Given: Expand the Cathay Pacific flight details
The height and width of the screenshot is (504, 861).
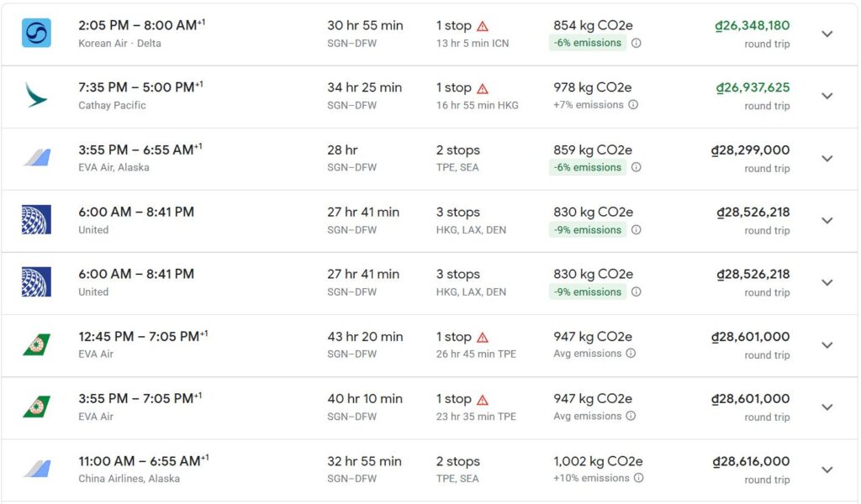Looking at the screenshot, I should 827,96.
